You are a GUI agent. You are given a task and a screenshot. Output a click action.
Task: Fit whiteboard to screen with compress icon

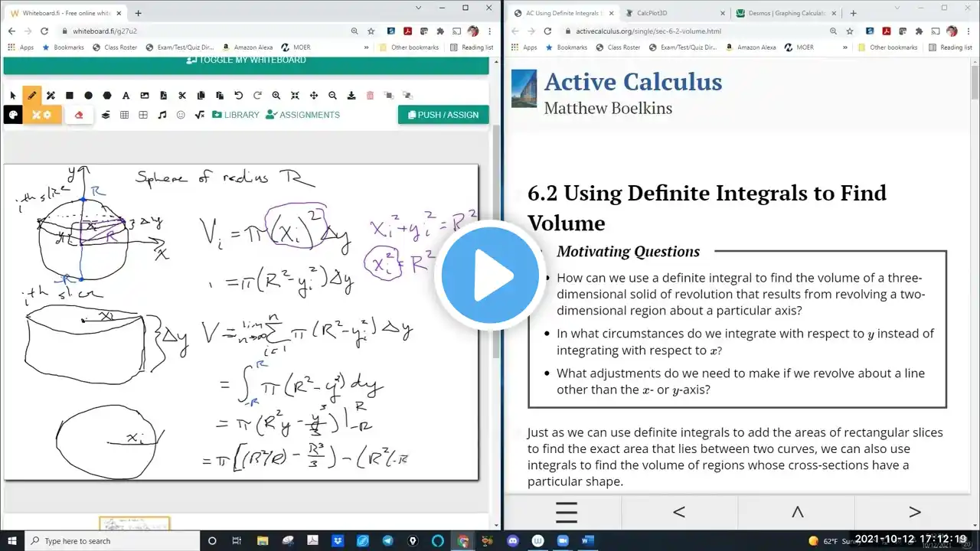(295, 96)
